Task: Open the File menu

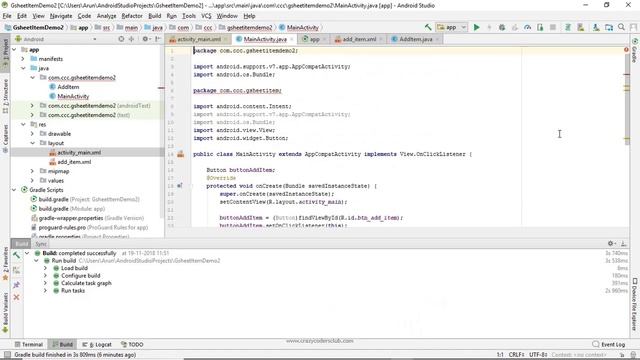Action: [x=7, y=16]
